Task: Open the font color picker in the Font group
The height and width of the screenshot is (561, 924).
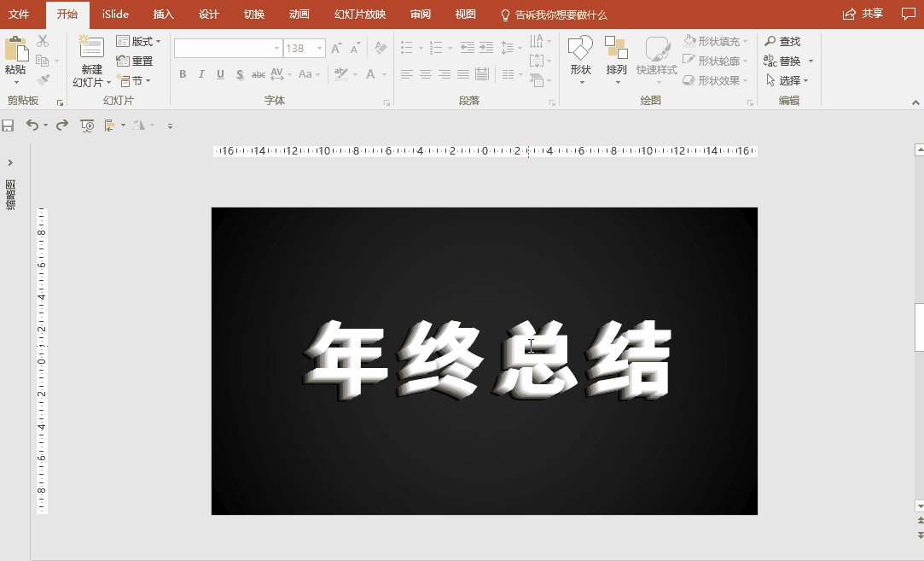Action: pos(370,75)
